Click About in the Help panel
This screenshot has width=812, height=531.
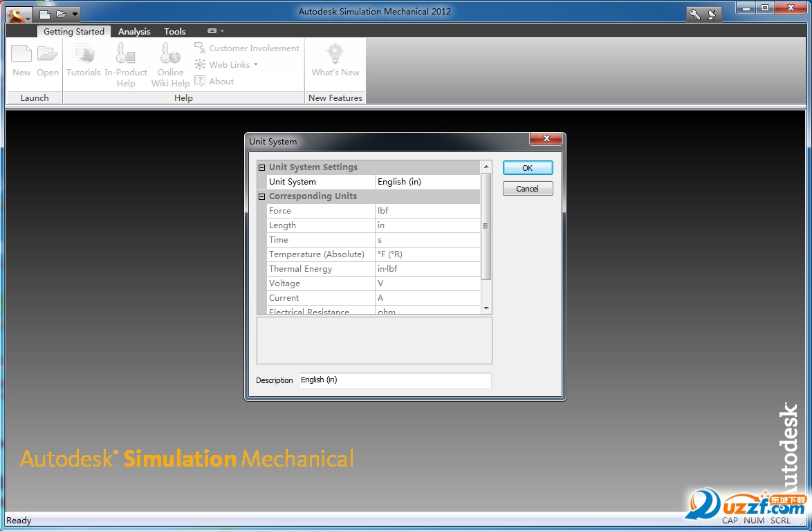pyautogui.click(x=214, y=82)
